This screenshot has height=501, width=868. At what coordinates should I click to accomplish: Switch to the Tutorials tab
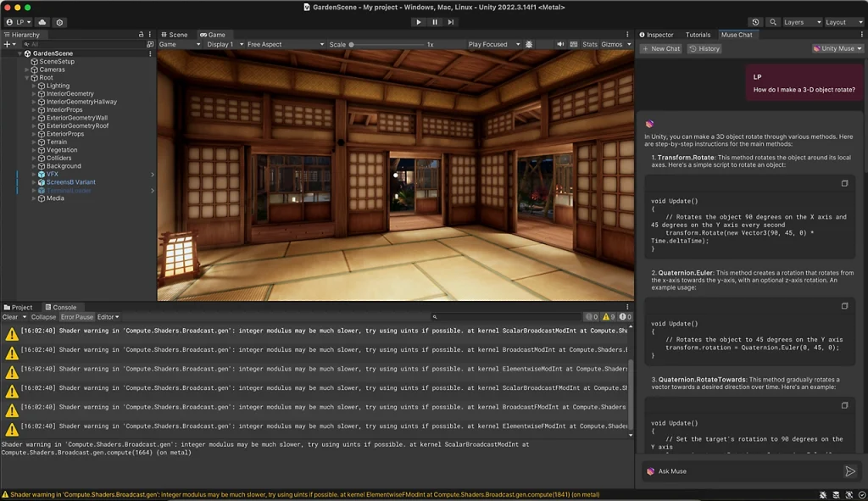[x=698, y=34]
